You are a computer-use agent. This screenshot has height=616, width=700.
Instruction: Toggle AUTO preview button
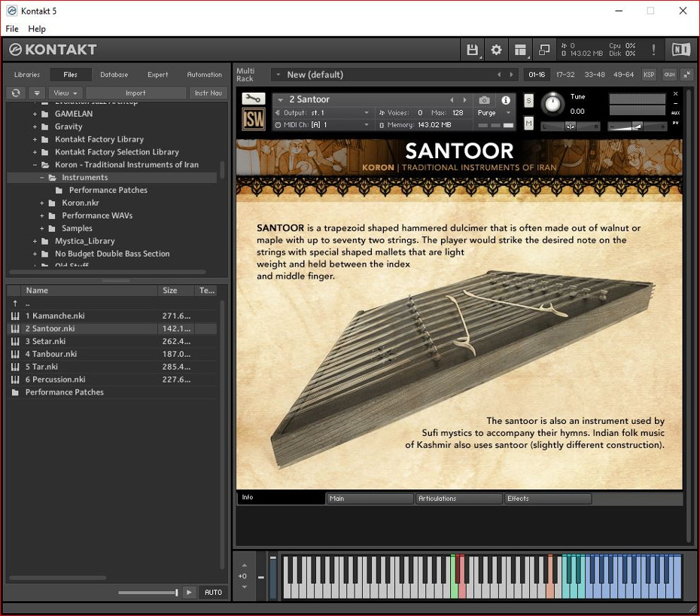pos(213,592)
